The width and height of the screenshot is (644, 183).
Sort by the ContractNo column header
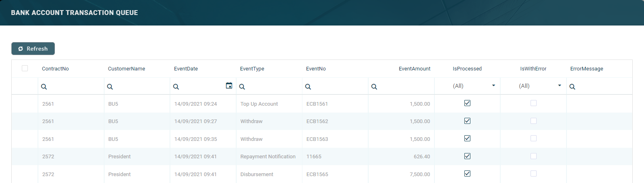[55, 69]
